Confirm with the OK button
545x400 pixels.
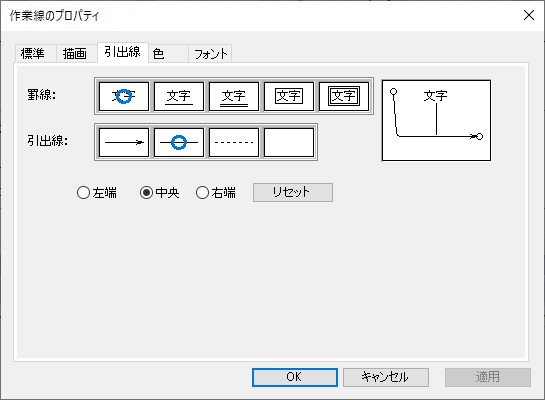295,377
